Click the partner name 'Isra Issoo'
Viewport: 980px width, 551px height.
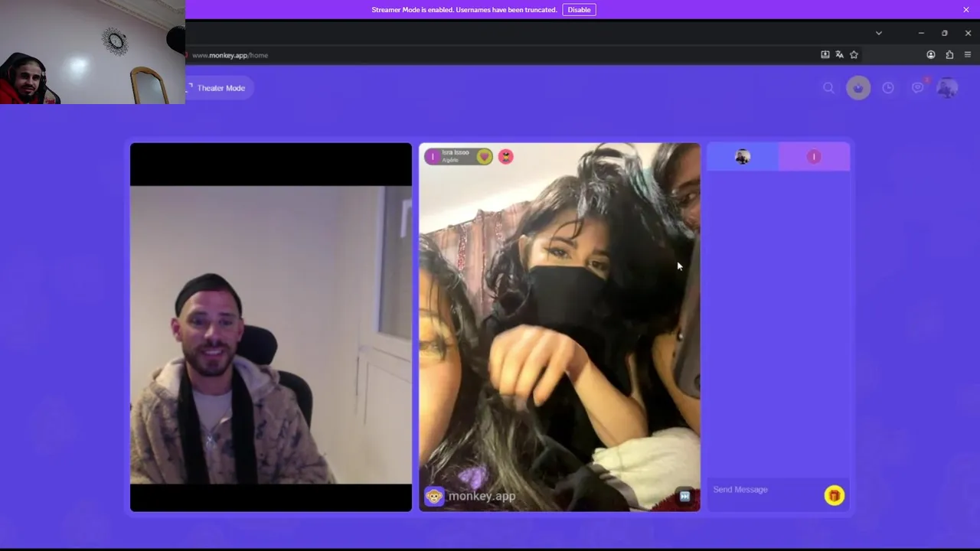pos(455,153)
